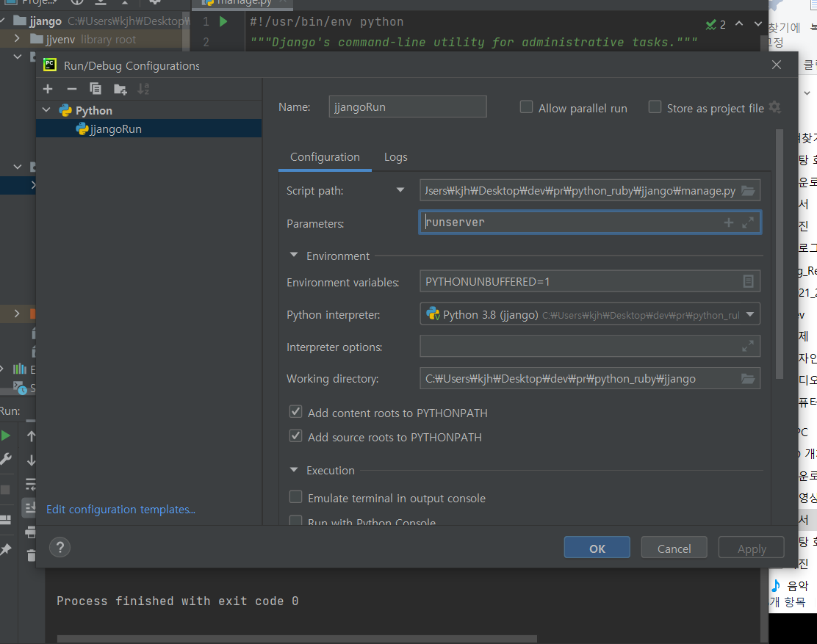
Task: Browse for the Script path file
Action: tap(748, 190)
